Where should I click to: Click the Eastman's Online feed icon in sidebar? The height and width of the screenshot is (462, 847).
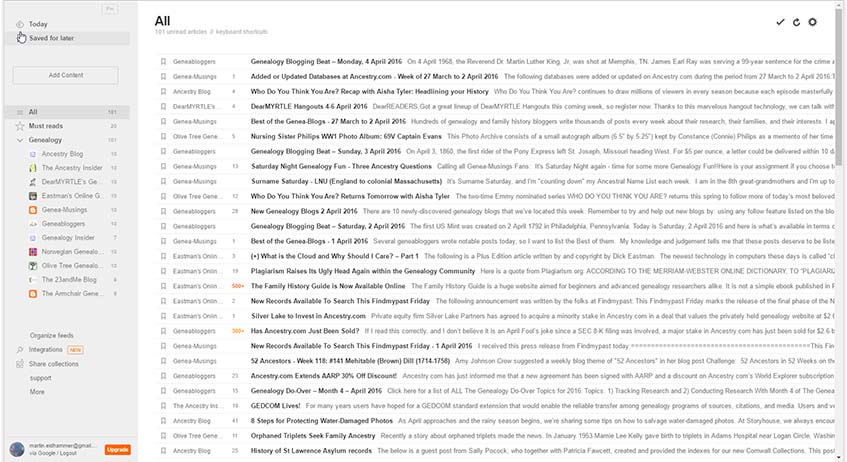pos(32,196)
